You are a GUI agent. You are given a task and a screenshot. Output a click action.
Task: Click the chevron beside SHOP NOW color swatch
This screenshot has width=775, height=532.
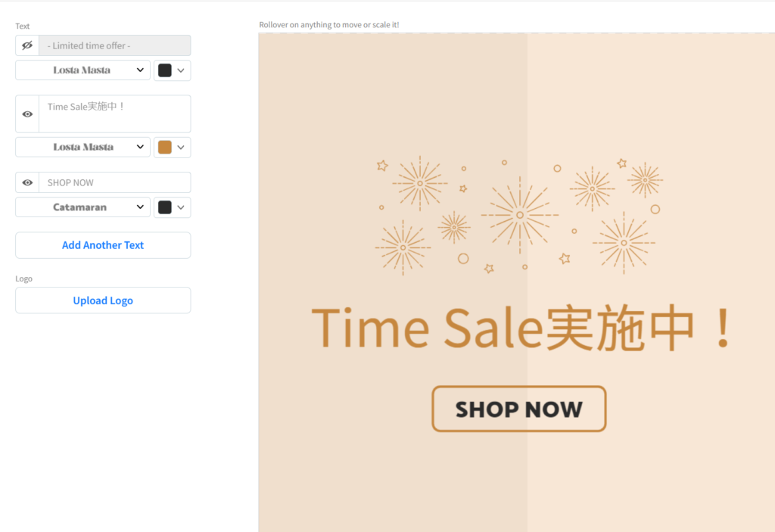[x=181, y=207]
